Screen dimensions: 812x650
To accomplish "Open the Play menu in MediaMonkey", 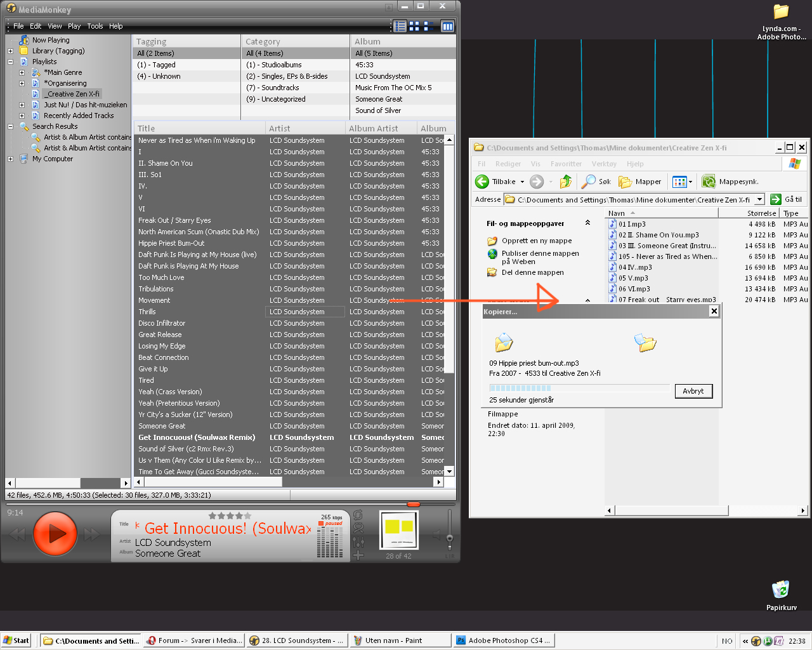I will (74, 26).
